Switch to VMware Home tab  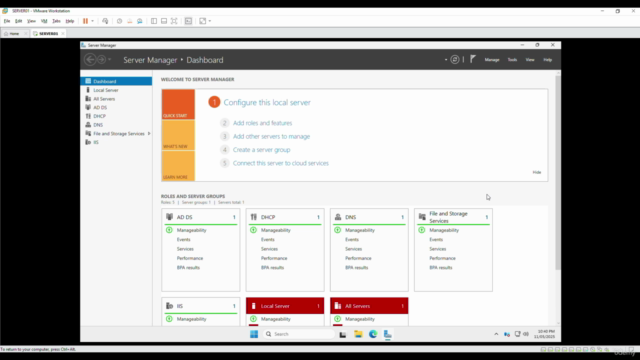tap(15, 33)
